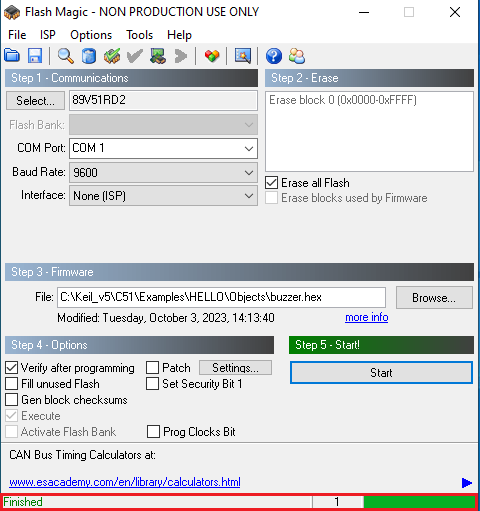Screen dimensions: 480x511
Task: Click the 89V51RD2 device field
Action: (x=163, y=100)
